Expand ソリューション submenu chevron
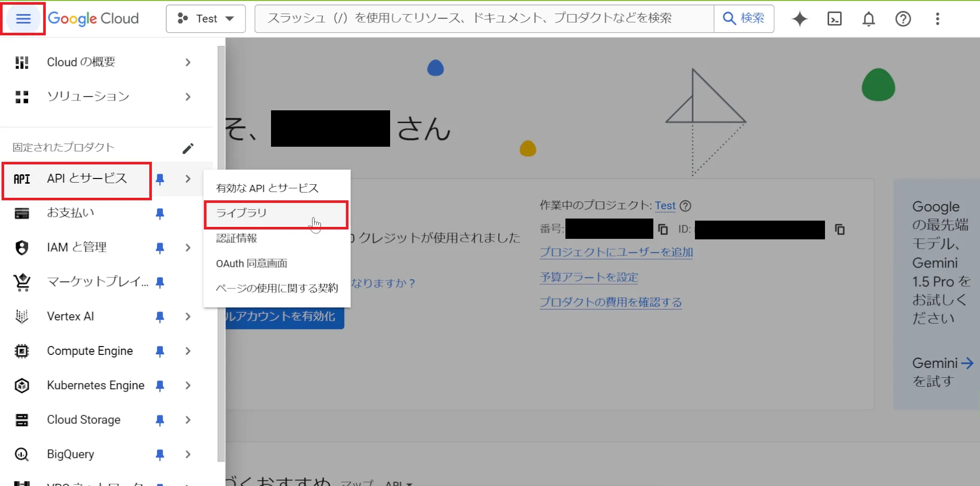This screenshot has height=486, width=980. (188, 97)
